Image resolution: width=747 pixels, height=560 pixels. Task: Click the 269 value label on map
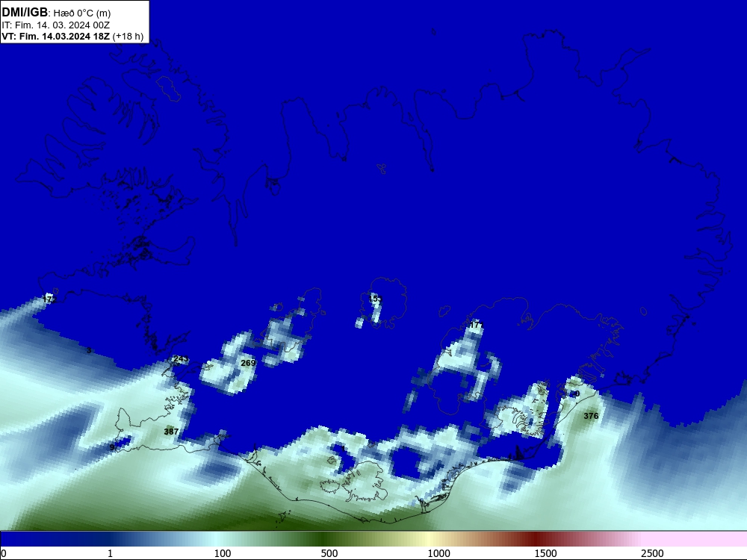[x=248, y=363]
